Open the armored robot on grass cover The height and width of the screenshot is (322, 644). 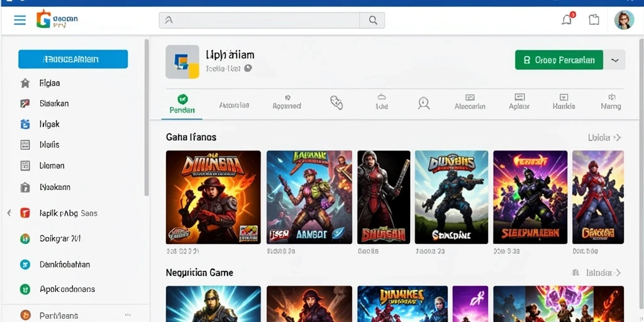tap(452, 197)
